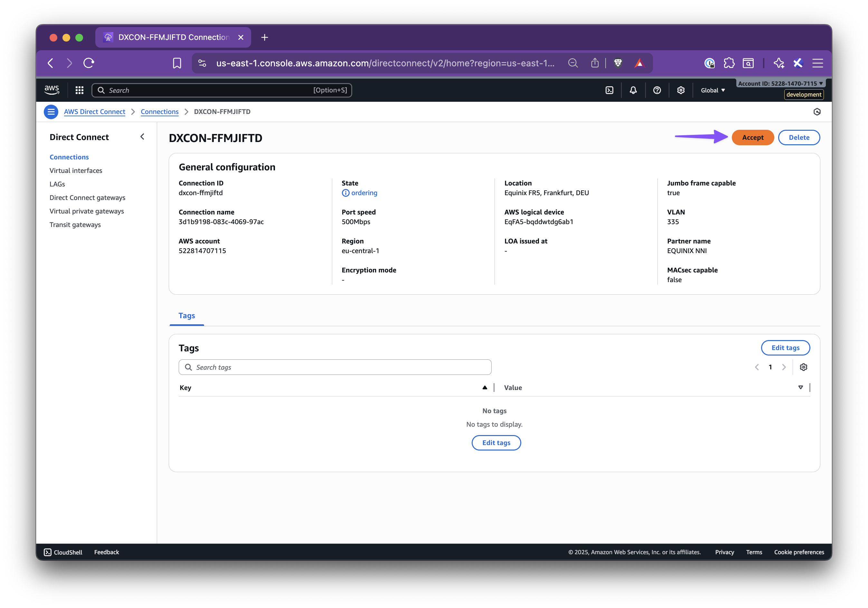Toggle sorting on the Value column

tap(800, 387)
